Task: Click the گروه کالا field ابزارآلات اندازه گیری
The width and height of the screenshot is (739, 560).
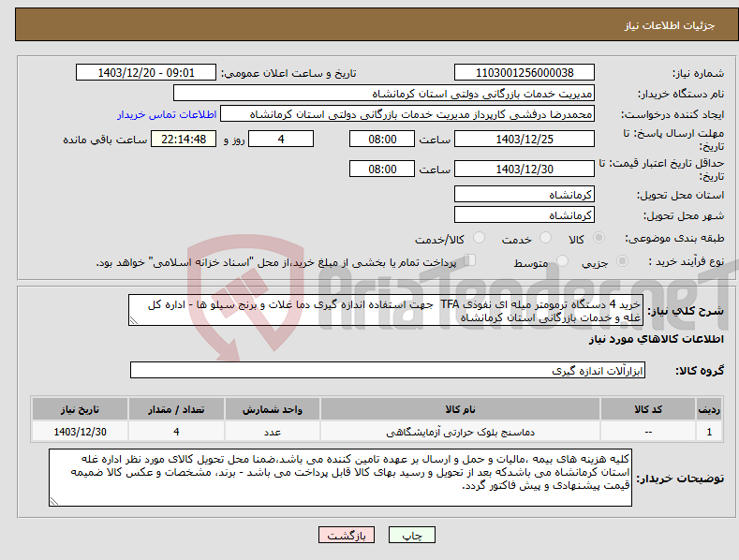Action: coord(388,371)
